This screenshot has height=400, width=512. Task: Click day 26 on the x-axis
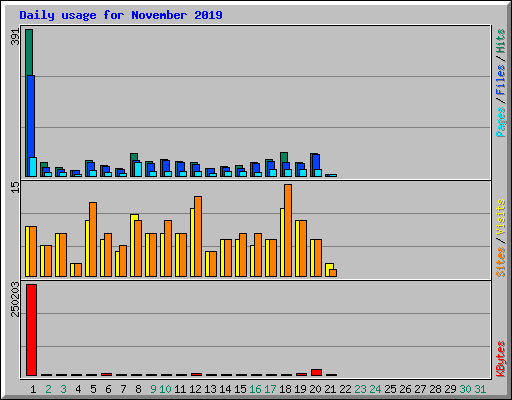(405, 389)
